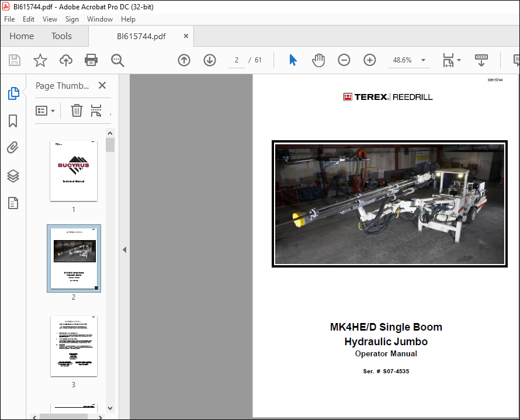Click the current page number field

click(x=237, y=60)
